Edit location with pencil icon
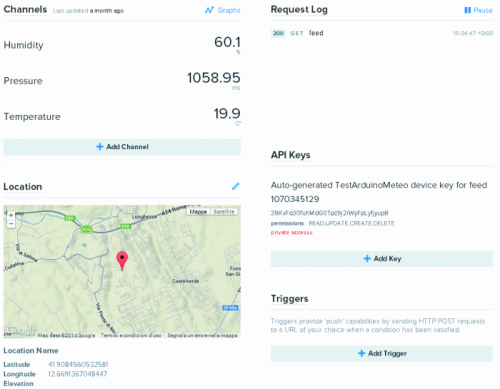Viewport: 500px width, 389px height. (236, 186)
